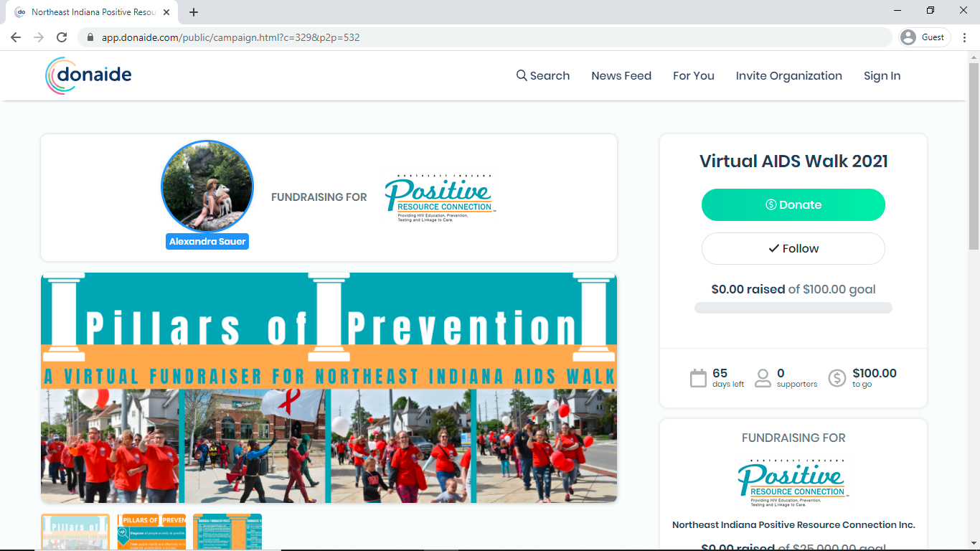Follow the Virtual AIDS Walk campaign
Screen dimensions: 980x551
tap(793, 248)
